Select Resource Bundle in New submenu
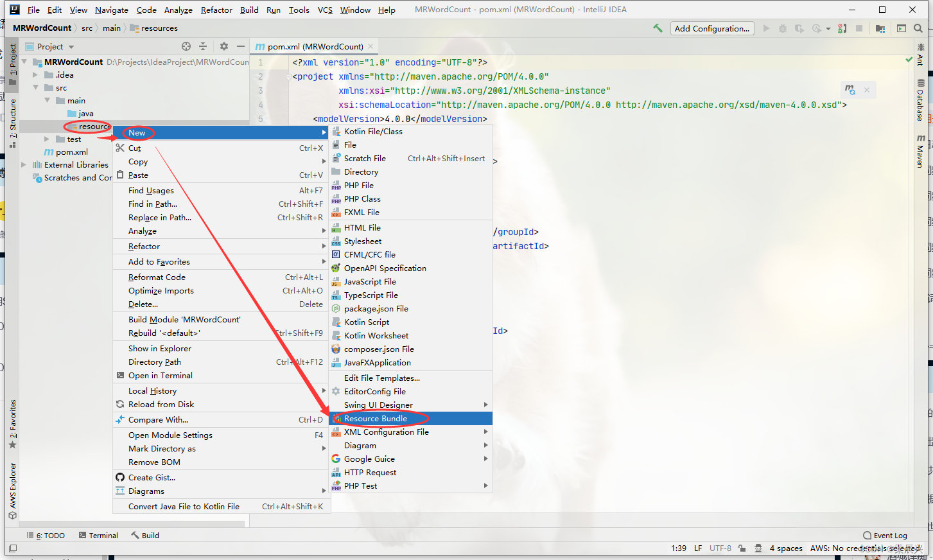 point(410,418)
